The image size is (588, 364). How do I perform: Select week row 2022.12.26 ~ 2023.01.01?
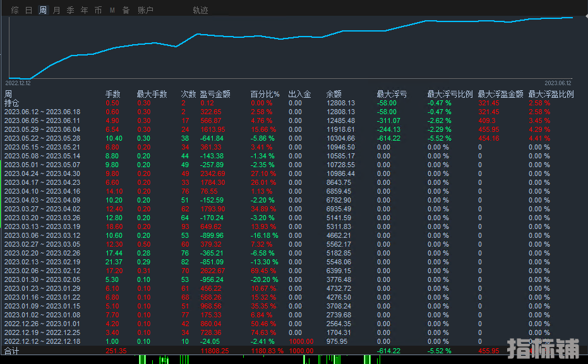[42, 324]
